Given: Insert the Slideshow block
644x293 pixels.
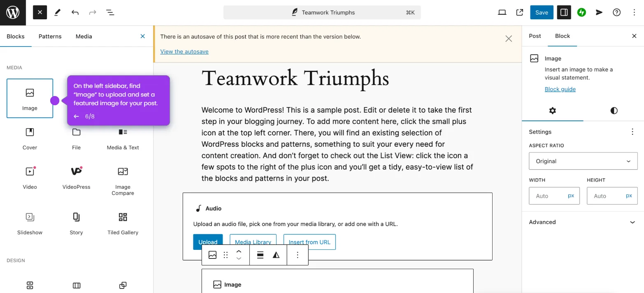Looking at the screenshot, I should click(30, 224).
